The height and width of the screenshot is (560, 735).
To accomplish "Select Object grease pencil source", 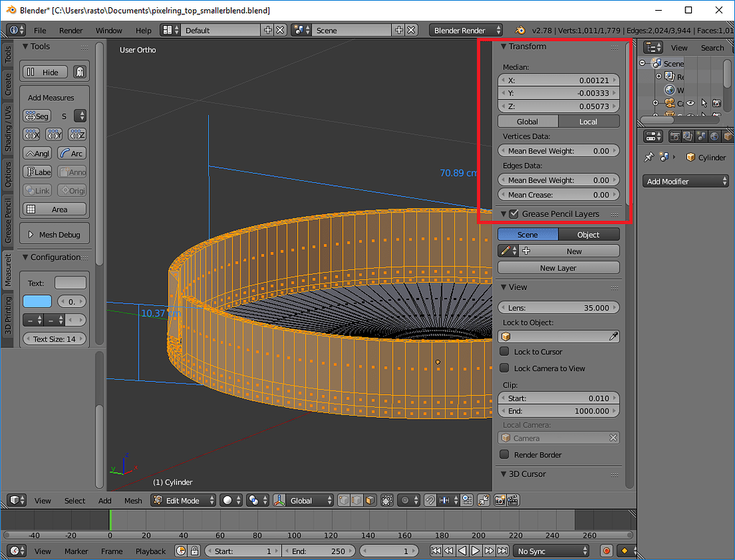I will (589, 235).
